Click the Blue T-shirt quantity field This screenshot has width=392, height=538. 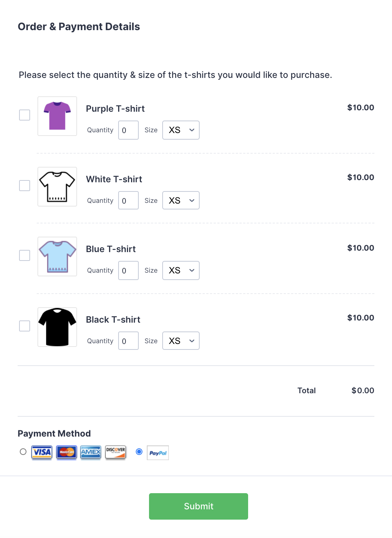click(x=128, y=270)
